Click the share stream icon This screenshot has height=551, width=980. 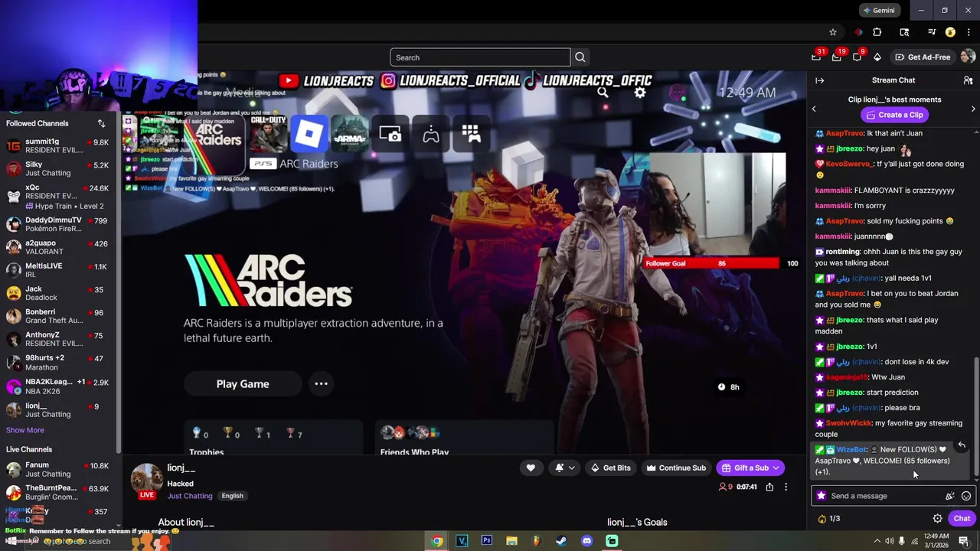click(x=769, y=487)
